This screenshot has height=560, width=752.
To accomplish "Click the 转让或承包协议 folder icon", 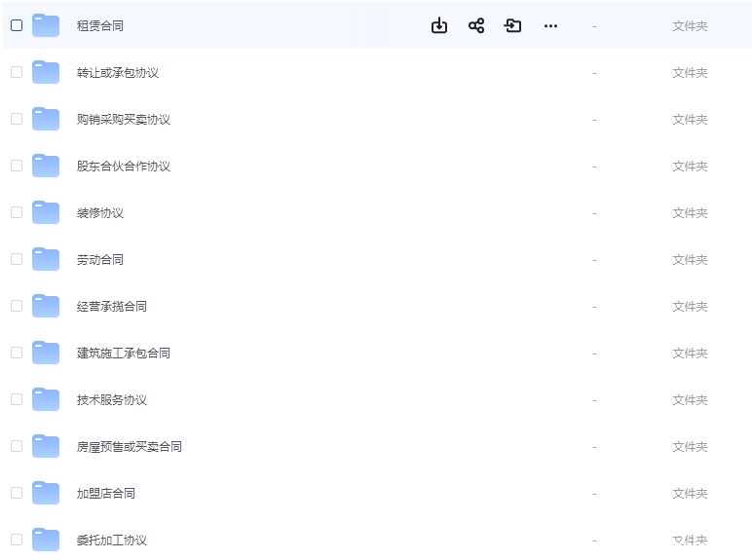I will (x=46, y=73).
